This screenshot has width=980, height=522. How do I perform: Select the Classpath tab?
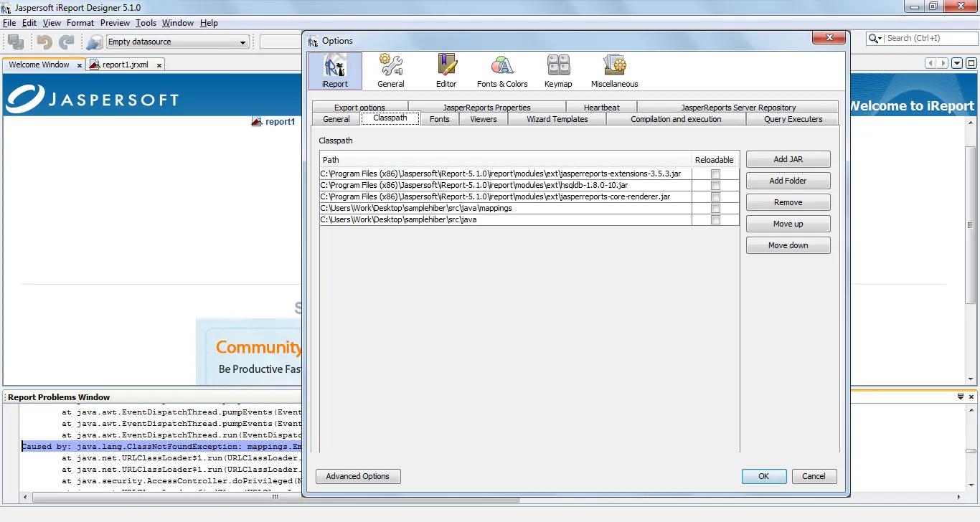click(x=390, y=118)
